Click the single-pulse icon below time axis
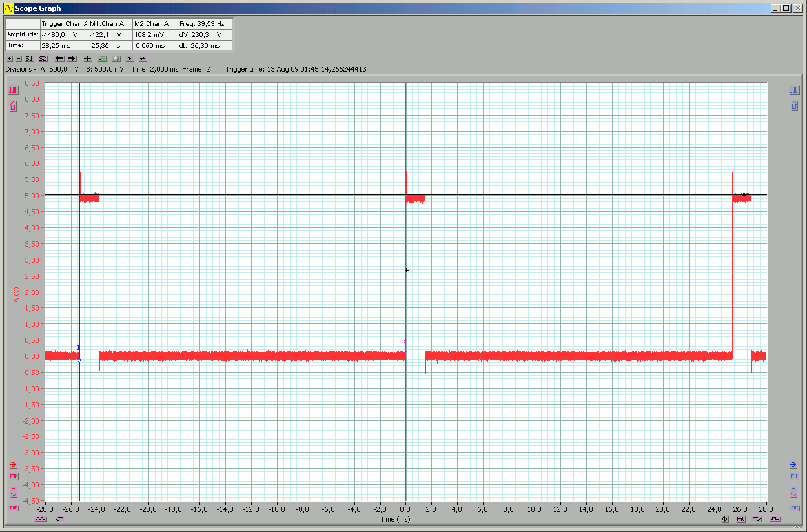 775,519
